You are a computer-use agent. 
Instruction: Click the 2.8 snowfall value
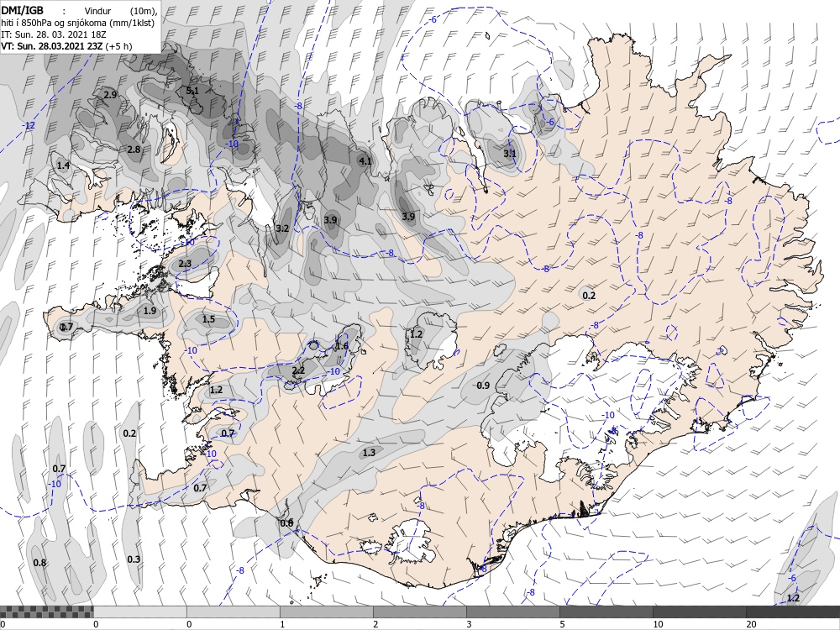click(x=134, y=150)
